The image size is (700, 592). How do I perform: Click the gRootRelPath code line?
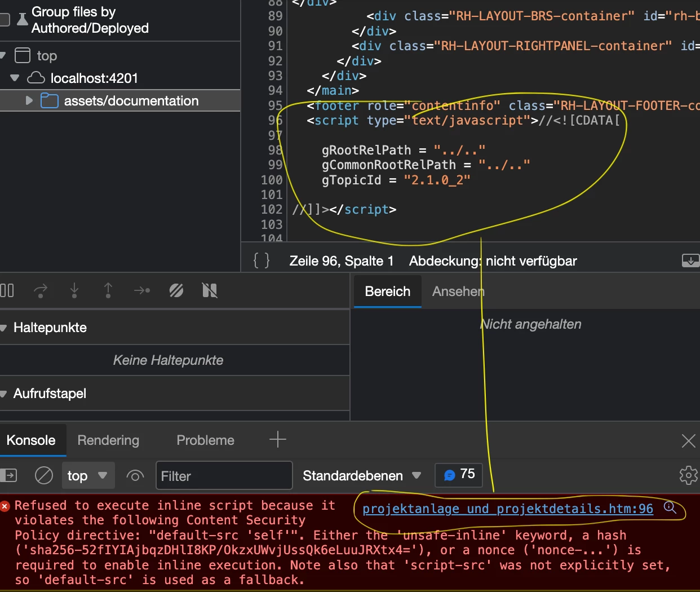coord(403,150)
